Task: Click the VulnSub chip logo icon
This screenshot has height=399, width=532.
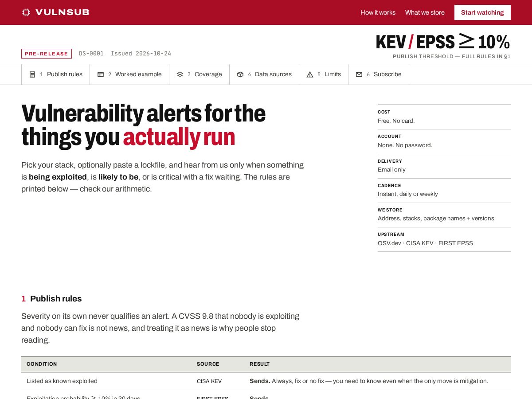Action: click(x=26, y=12)
